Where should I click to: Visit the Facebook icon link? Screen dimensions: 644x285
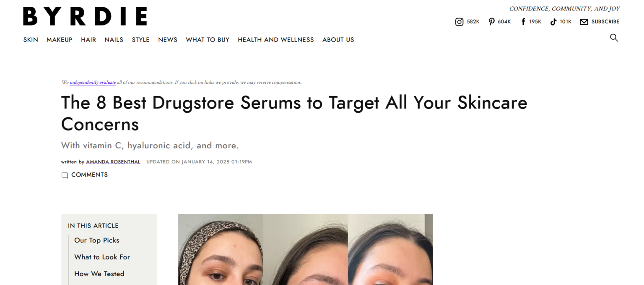(x=523, y=22)
